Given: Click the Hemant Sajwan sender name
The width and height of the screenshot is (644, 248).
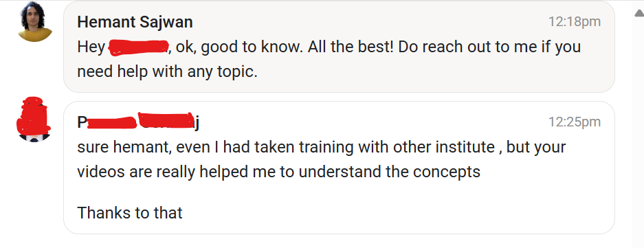Looking at the screenshot, I should click(135, 22).
